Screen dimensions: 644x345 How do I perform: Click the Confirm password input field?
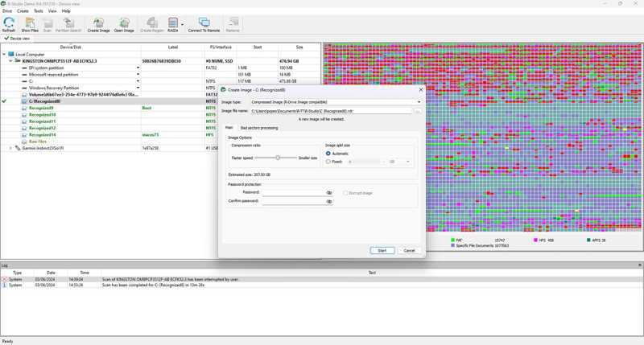click(x=293, y=201)
